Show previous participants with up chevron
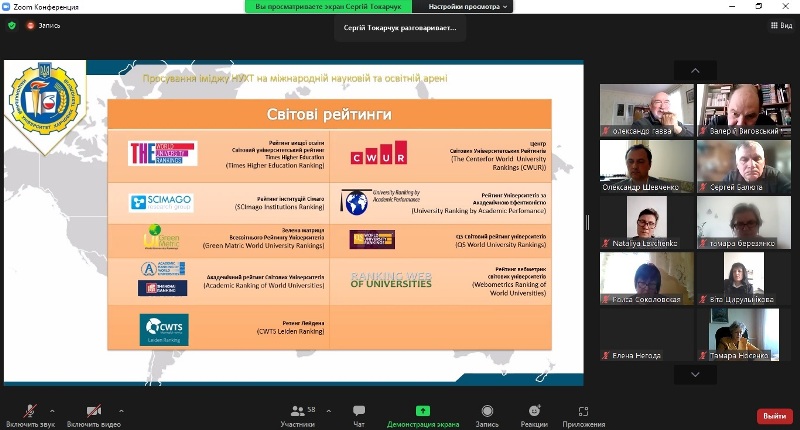 click(695, 70)
